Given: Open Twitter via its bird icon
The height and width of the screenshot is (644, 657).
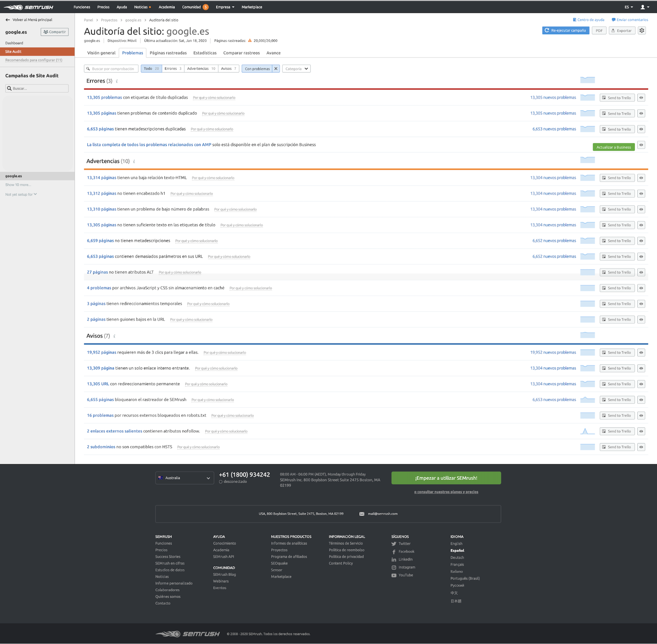Looking at the screenshot, I should tap(394, 544).
